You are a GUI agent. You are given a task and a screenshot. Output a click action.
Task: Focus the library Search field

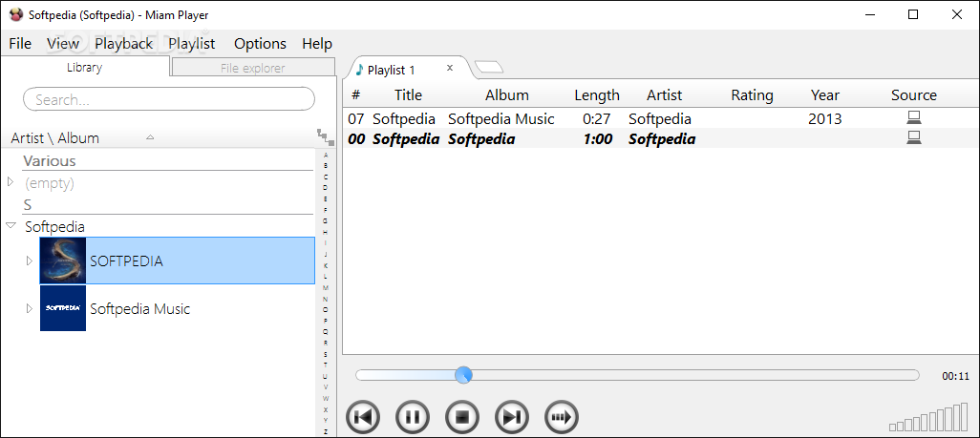[x=169, y=99]
